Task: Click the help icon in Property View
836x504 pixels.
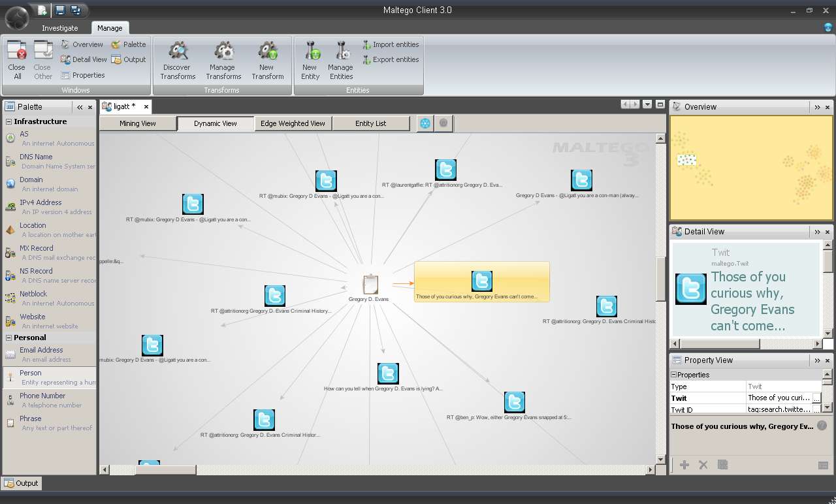Action: [x=822, y=425]
